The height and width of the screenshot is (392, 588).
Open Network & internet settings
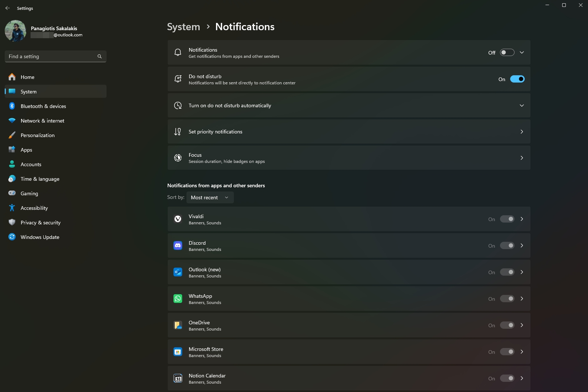[x=56, y=120]
